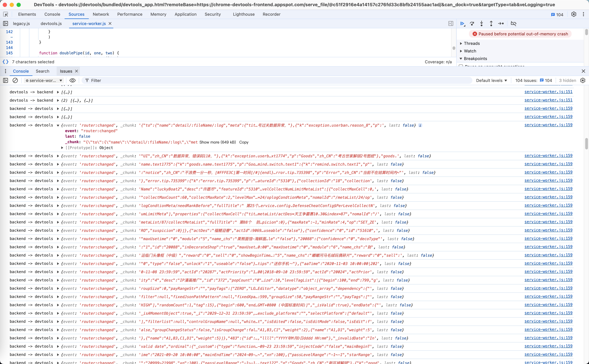Viewport: 589px width, 364px height.
Task: Click Step out of current function
Action: (x=491, y=24)
